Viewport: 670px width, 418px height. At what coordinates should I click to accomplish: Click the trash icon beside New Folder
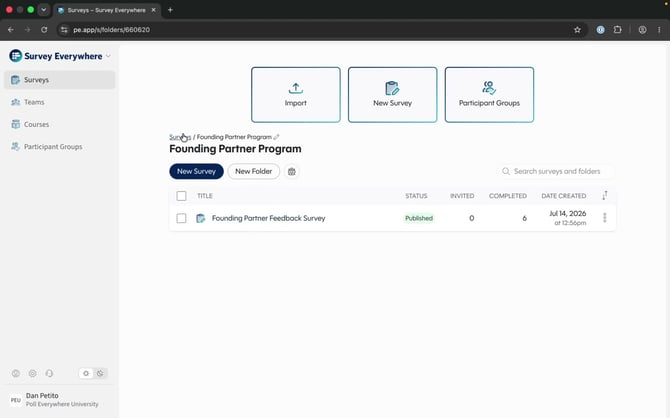click(292, 171)
